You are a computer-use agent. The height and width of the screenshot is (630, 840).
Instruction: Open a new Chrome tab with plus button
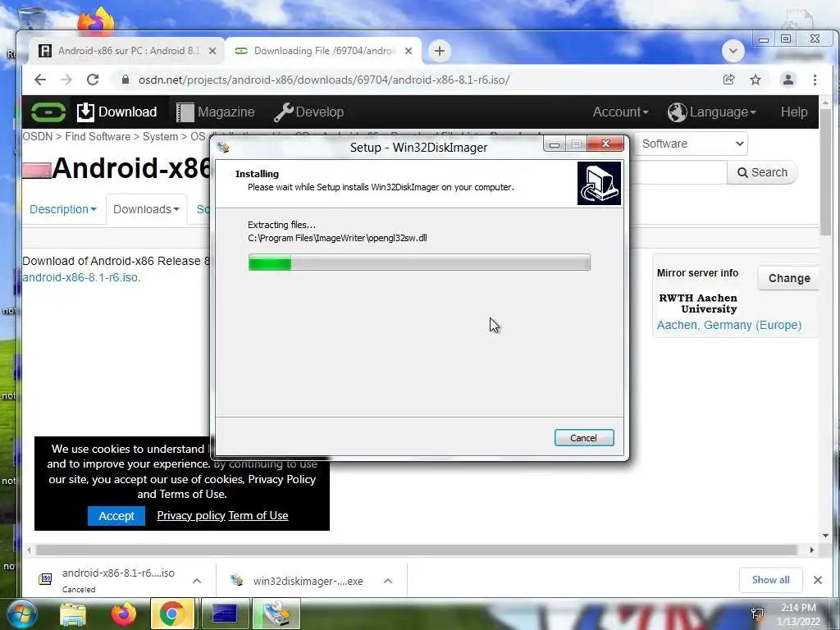point(440,51)
